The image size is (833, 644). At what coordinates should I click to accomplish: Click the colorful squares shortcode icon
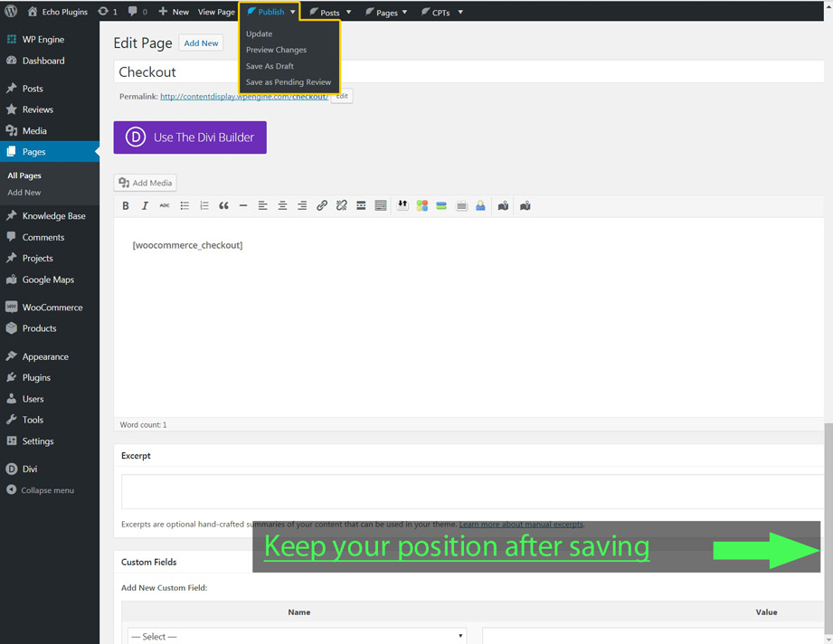tap(421, 205)
